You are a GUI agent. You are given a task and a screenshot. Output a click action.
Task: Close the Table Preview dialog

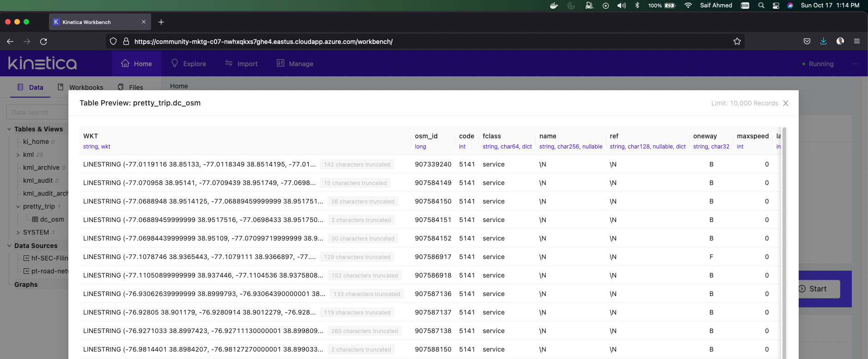[x=786, y=103]
